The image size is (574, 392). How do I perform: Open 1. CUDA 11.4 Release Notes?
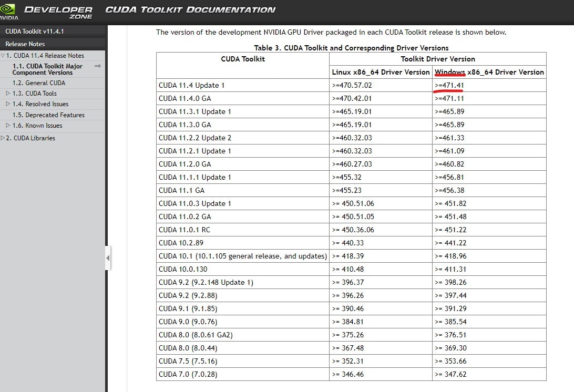click(45, 56)
